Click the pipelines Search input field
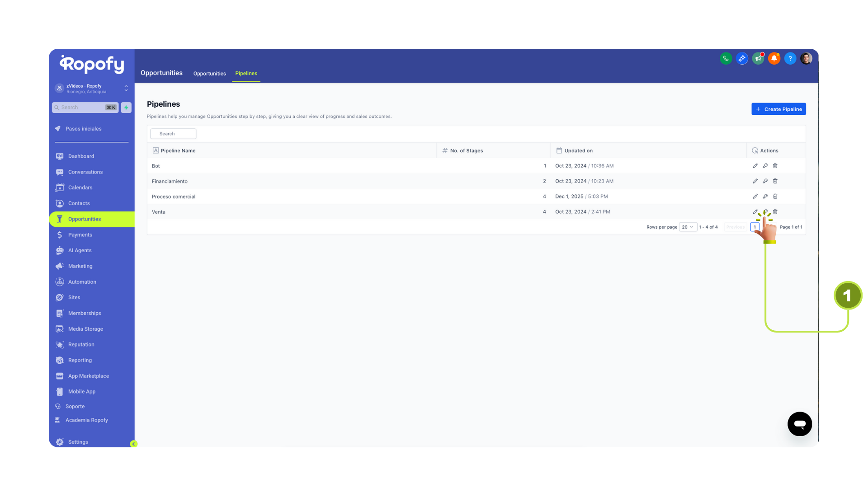Image resolution: width=868 pixels, height=488 pixels. (x=173, y=134)
